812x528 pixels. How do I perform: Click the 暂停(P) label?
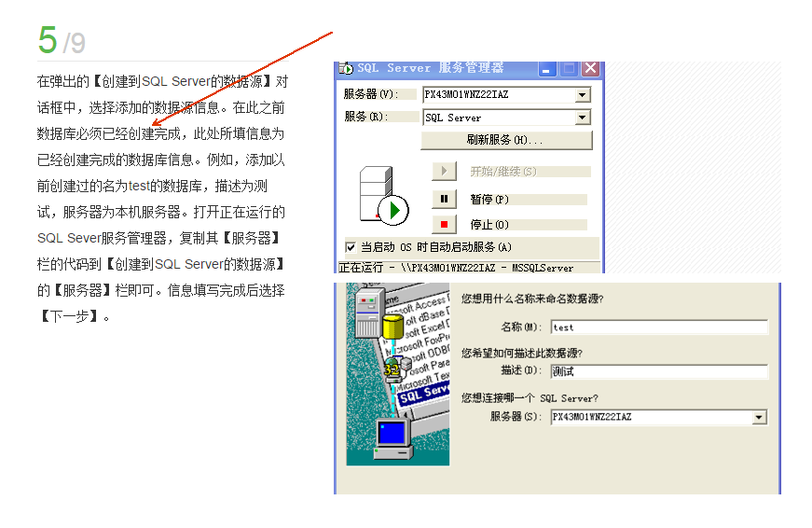tap(489, 200)
